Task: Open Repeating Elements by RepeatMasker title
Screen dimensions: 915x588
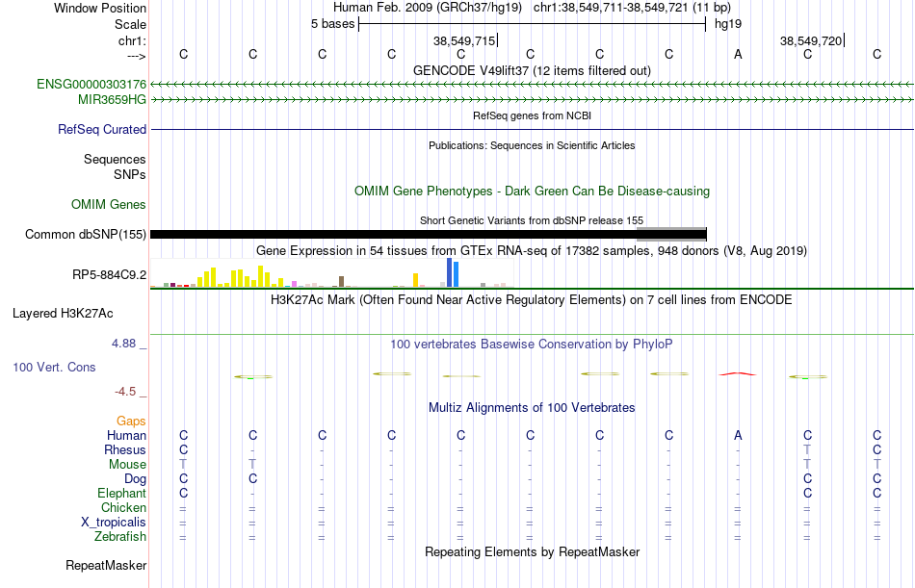Action: [x=532, y=551]
